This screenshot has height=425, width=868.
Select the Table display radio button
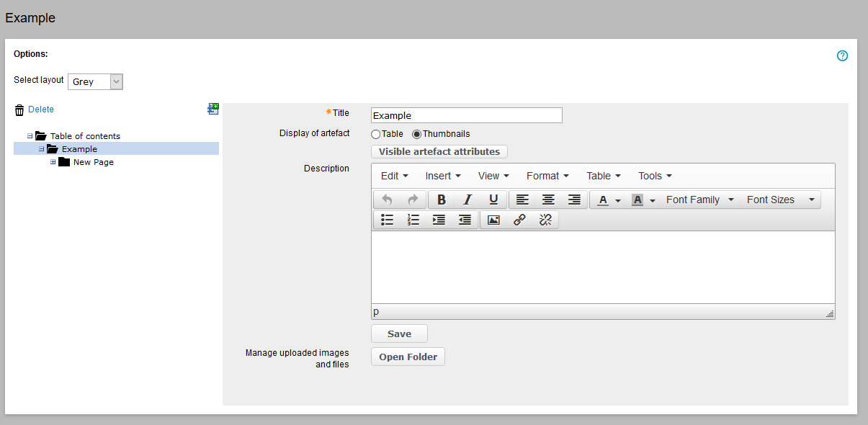click(376, 134)
